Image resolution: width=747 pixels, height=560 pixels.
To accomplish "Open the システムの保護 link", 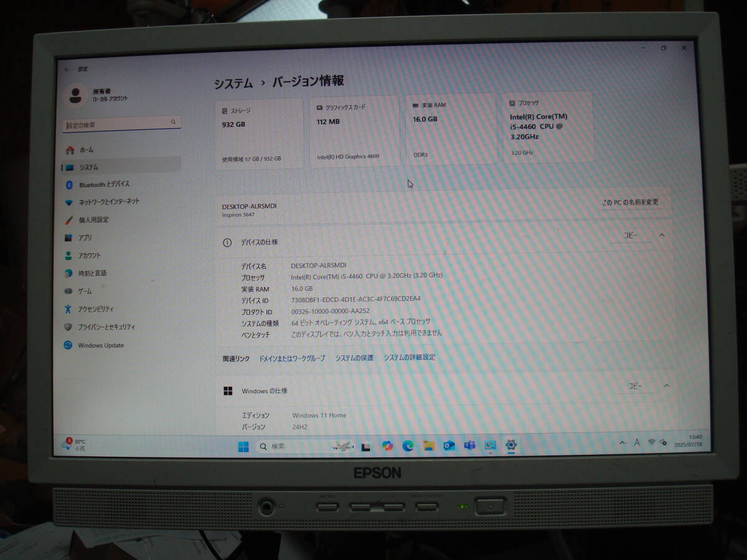I will coord(354,358).
